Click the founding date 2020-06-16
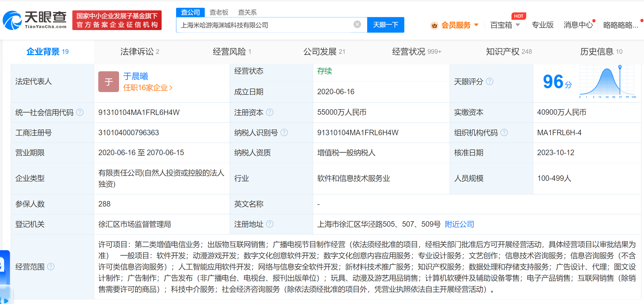The image size is (644, 304). point(336,92)
